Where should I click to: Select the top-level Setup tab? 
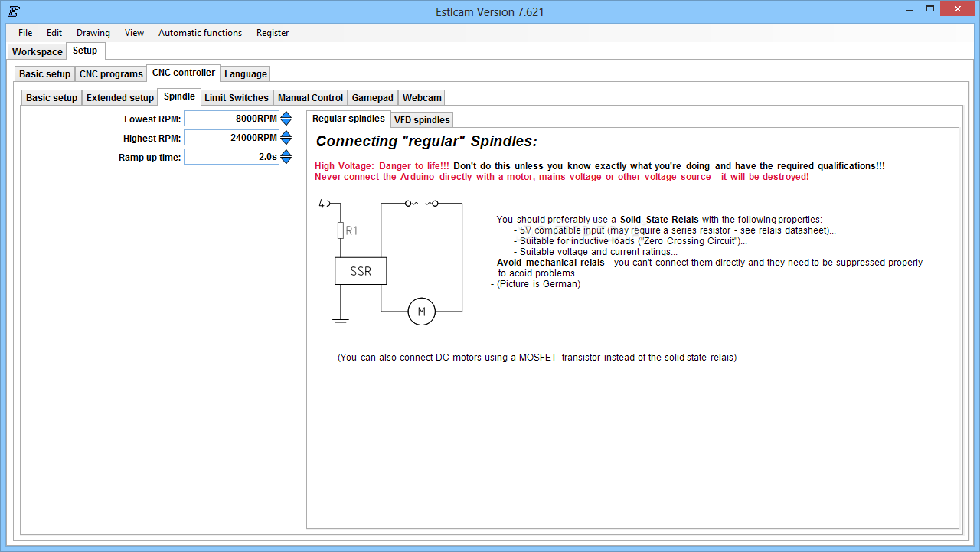(85, 51)
